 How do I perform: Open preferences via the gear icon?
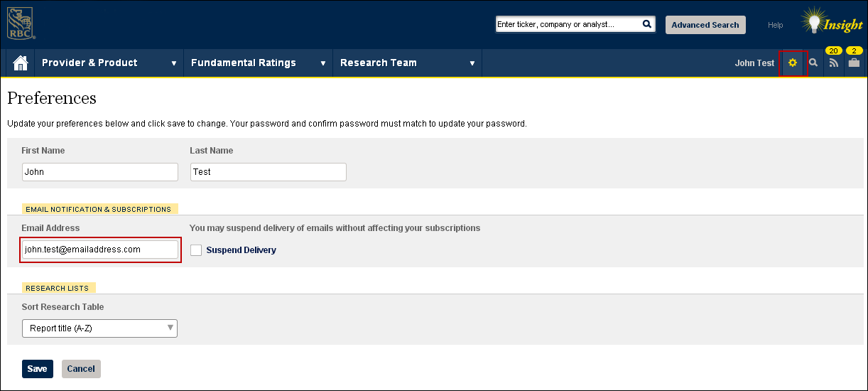click(x=793, y=63)
